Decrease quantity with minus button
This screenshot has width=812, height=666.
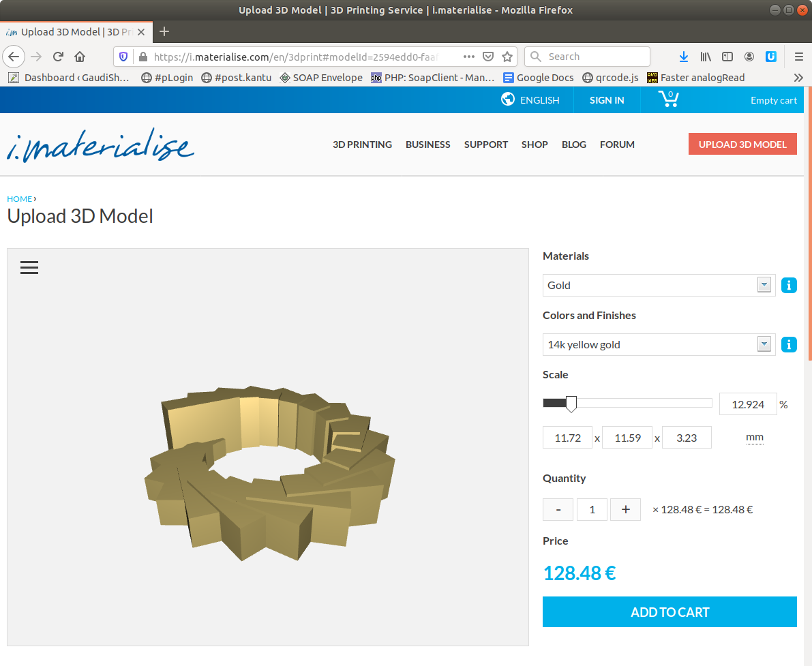(558, 510)
